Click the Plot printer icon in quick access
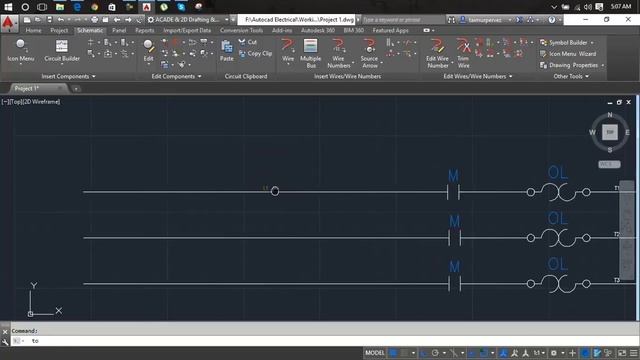The width and height of the screenshot is (640, 360). pos(94,20)
